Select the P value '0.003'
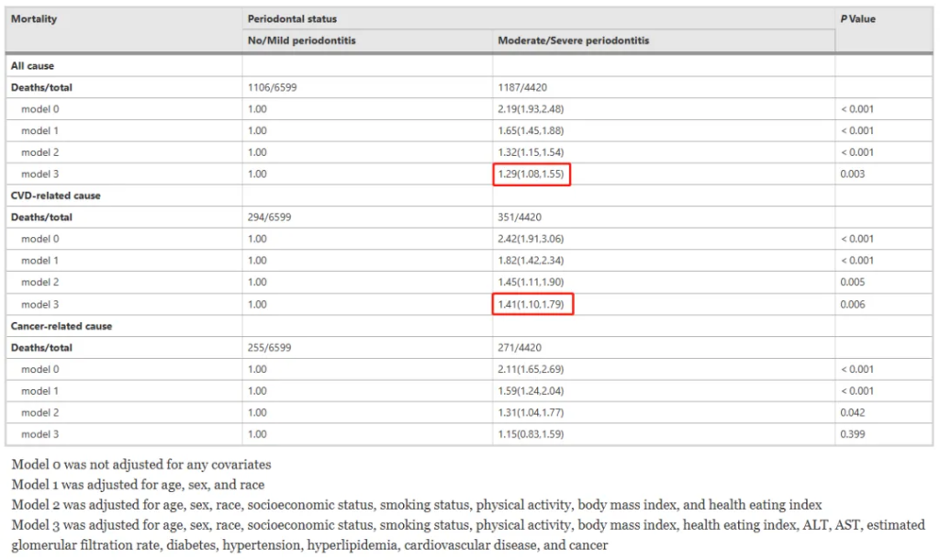Viewport: 940px width, 560px height. [853, 174]
